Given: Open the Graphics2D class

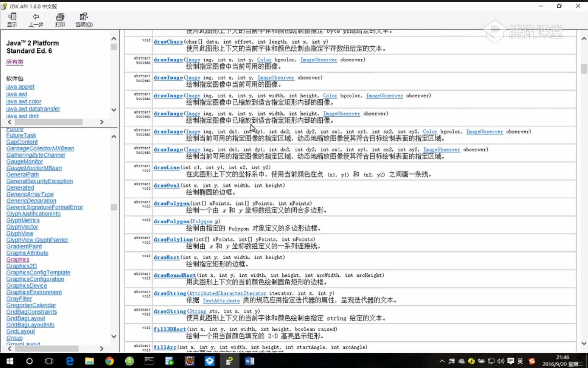Looking at the screenshot, I should (x=22, y=266).
